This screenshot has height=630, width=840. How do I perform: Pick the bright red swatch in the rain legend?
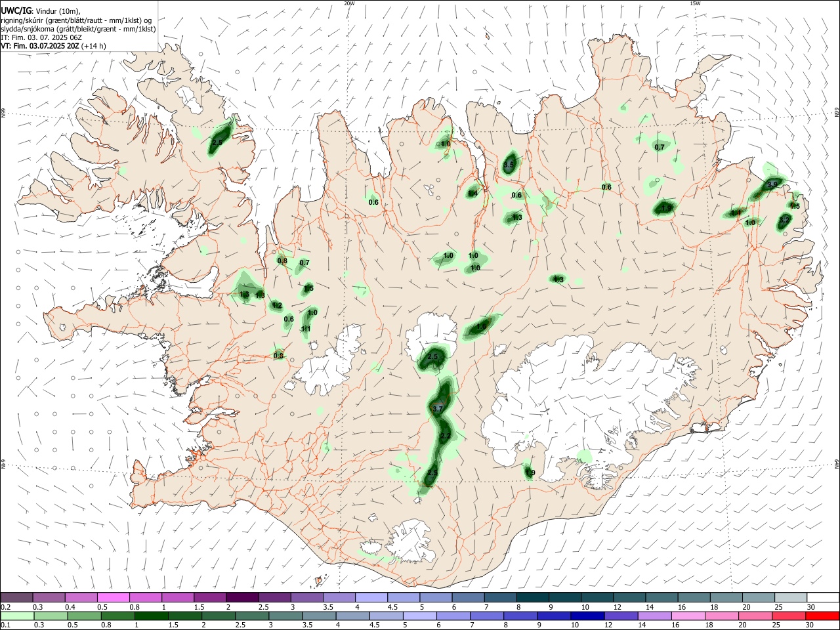823,616
